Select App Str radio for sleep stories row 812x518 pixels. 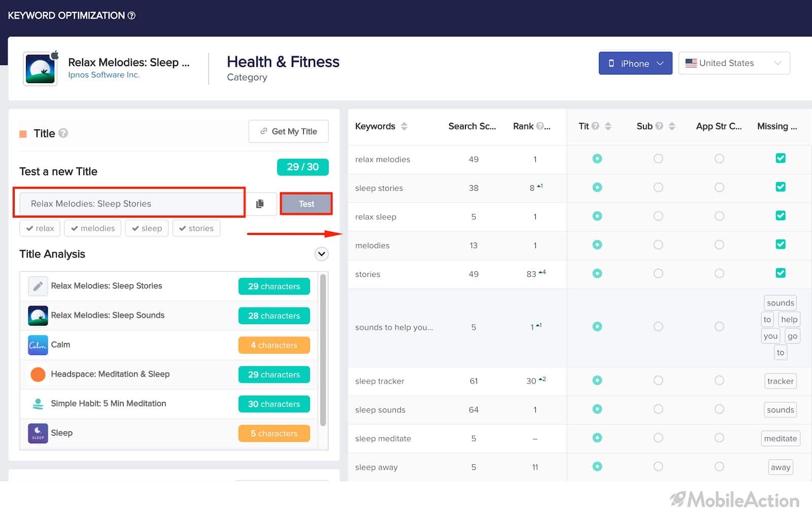(x=719, y=188)
